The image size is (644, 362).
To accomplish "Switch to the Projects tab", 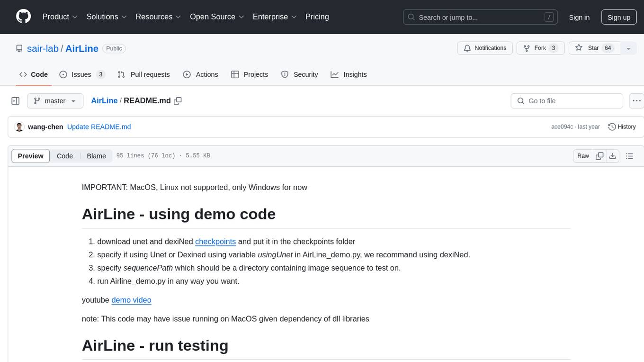I will click(x=250, y=74).
